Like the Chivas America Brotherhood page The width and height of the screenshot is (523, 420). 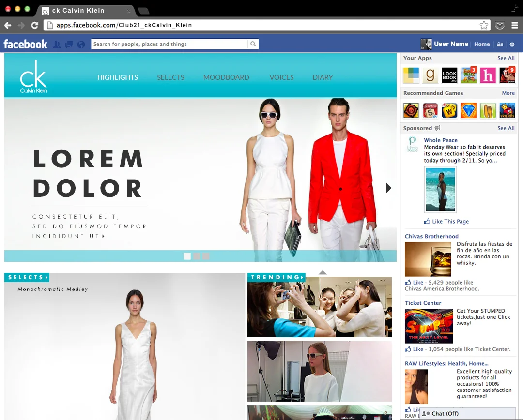[x=414, y=282]
